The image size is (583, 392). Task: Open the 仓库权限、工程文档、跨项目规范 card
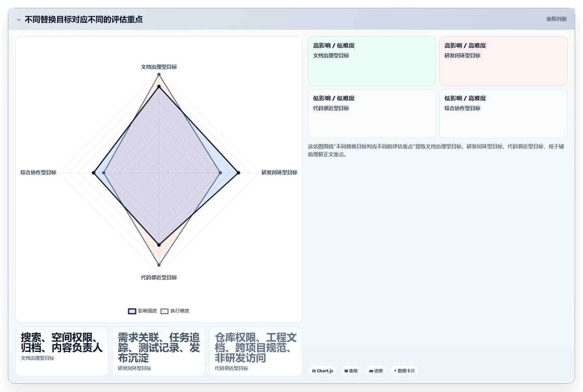(x=256, y=351)
